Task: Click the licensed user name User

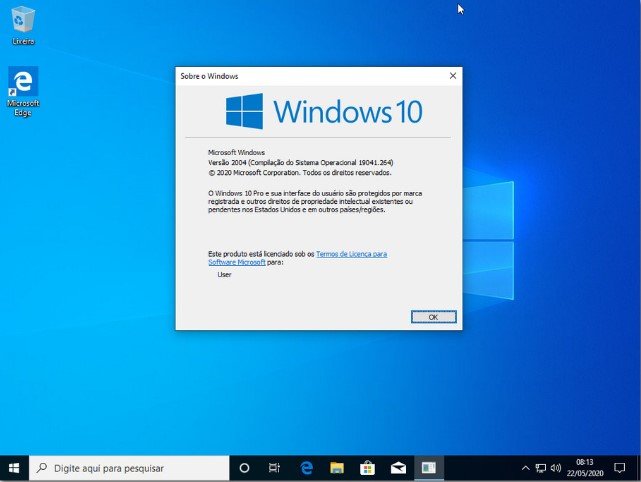Action: (224, 274)
